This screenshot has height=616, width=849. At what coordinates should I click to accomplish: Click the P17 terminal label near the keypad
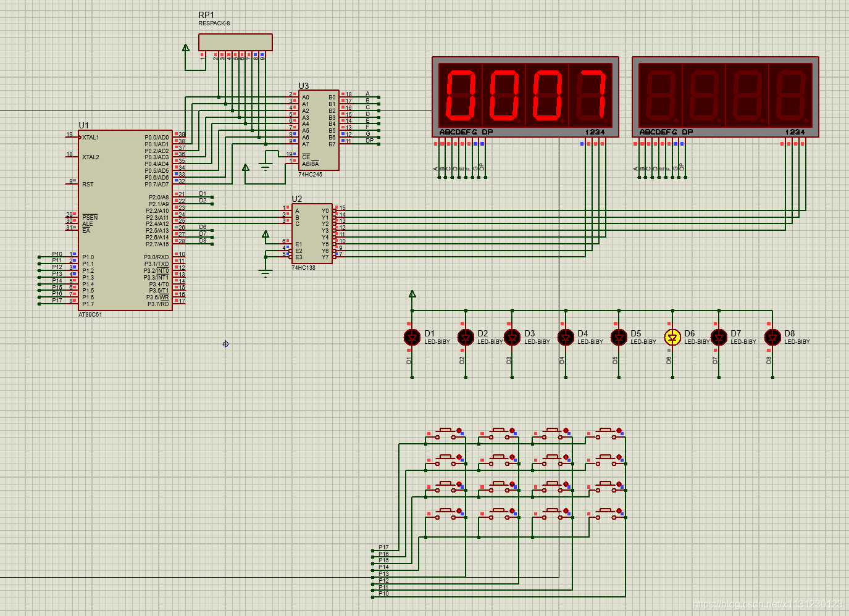384,547
